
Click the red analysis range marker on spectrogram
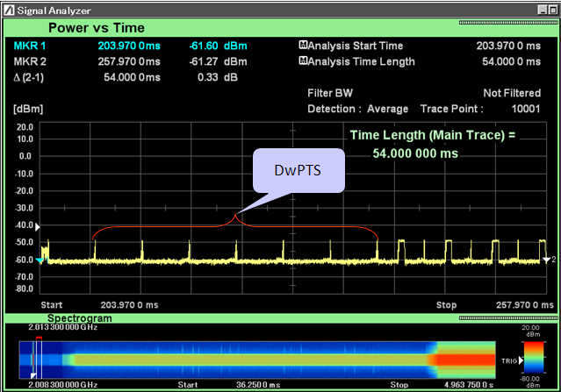tap(39, 338)
